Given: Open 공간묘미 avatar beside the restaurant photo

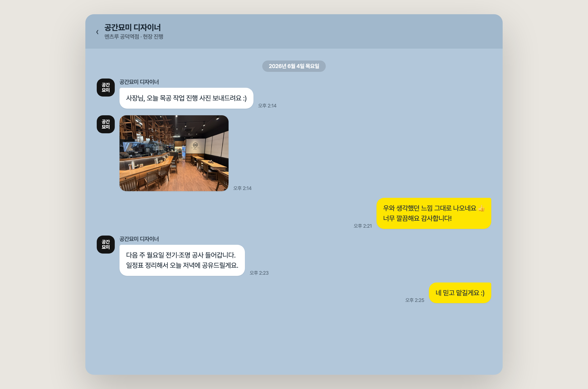Looking at the screenshot, I should click(106, 124).
